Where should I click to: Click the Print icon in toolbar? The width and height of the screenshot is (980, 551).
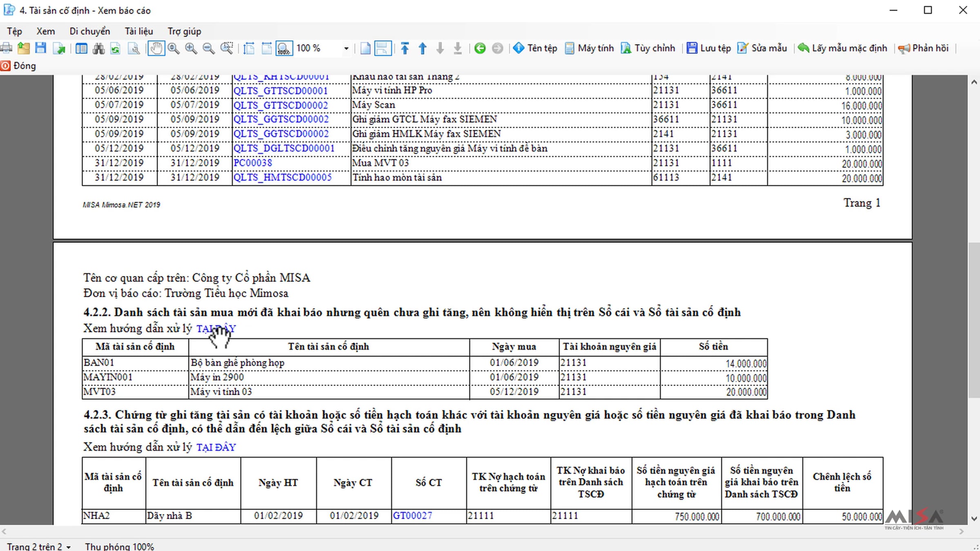tap(6, 48)
